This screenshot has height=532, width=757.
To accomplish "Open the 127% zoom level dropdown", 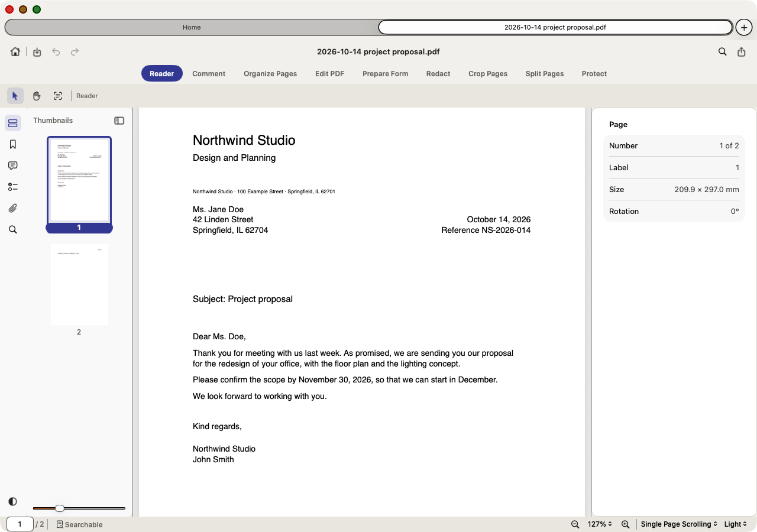I will [x=600, y=524].
